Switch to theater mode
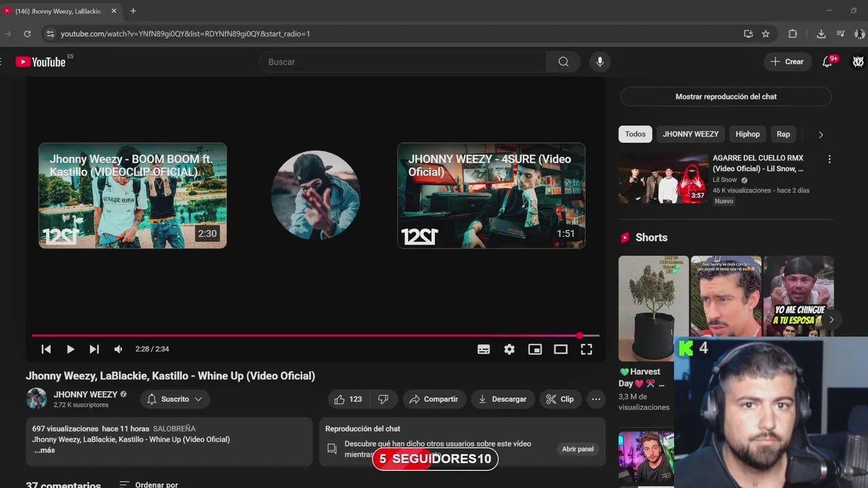Image resolution: width=868 pixels, height=488 pixels. tap(561, 349)
